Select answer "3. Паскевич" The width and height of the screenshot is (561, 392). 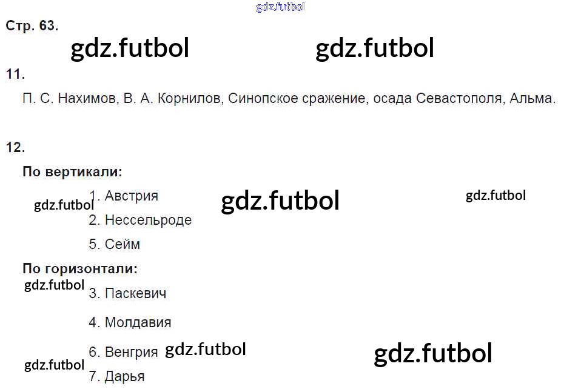coord(127,293)
